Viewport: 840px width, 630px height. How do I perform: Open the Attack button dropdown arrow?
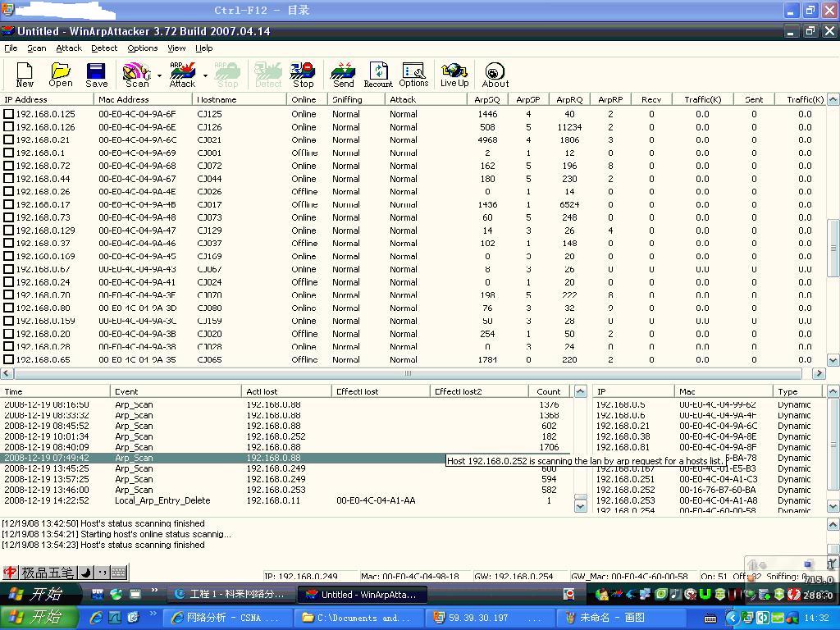[205, 75]
